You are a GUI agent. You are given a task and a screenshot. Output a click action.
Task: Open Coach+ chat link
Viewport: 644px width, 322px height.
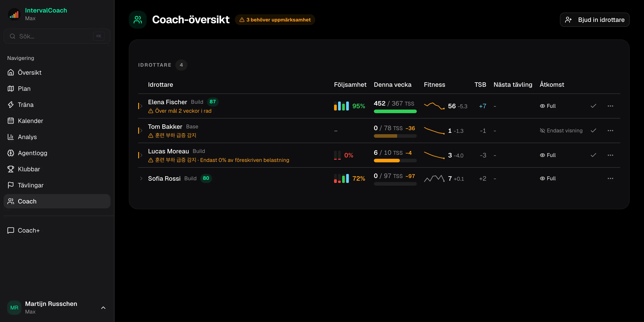(57, 231)
